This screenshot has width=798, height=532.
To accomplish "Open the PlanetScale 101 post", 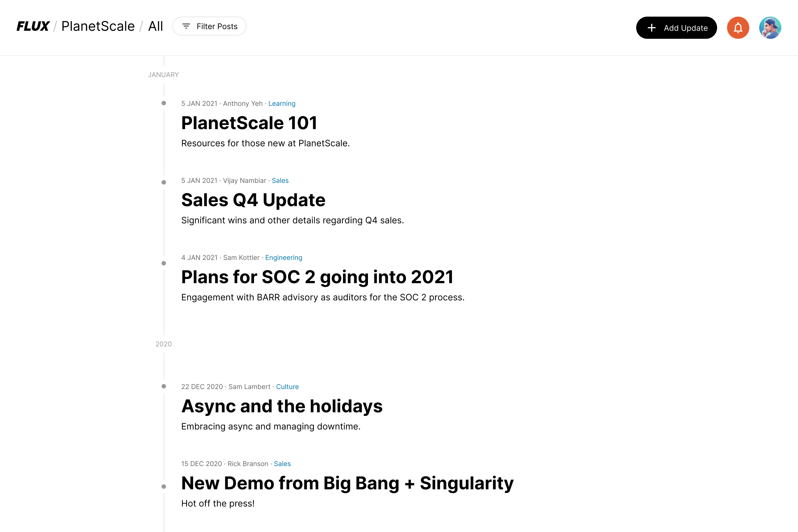I will pyautogui.click(x=249, y=123).
